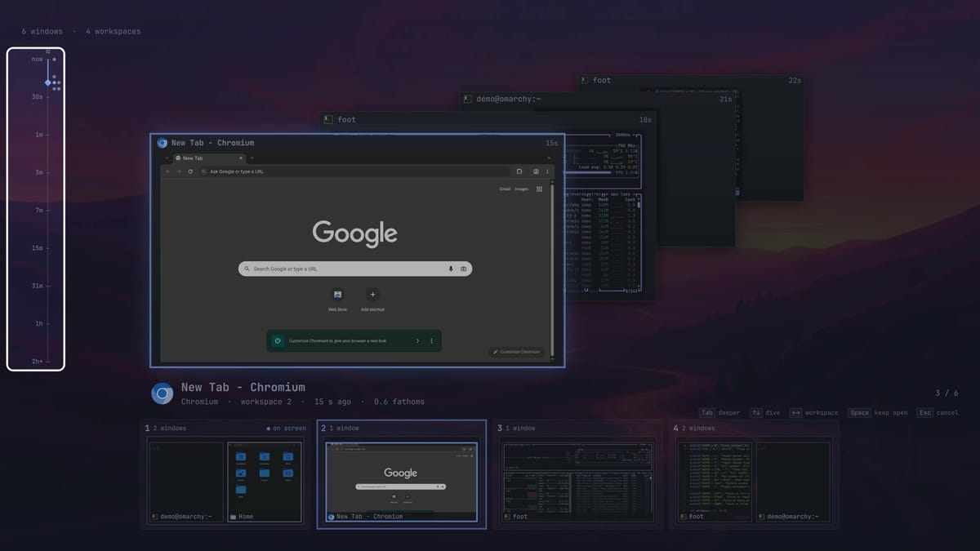Click the teal icon on the Customize Chromium banner
Viewport: 980px width, 551px height.
pyautogui.click(x=278, y=340)
